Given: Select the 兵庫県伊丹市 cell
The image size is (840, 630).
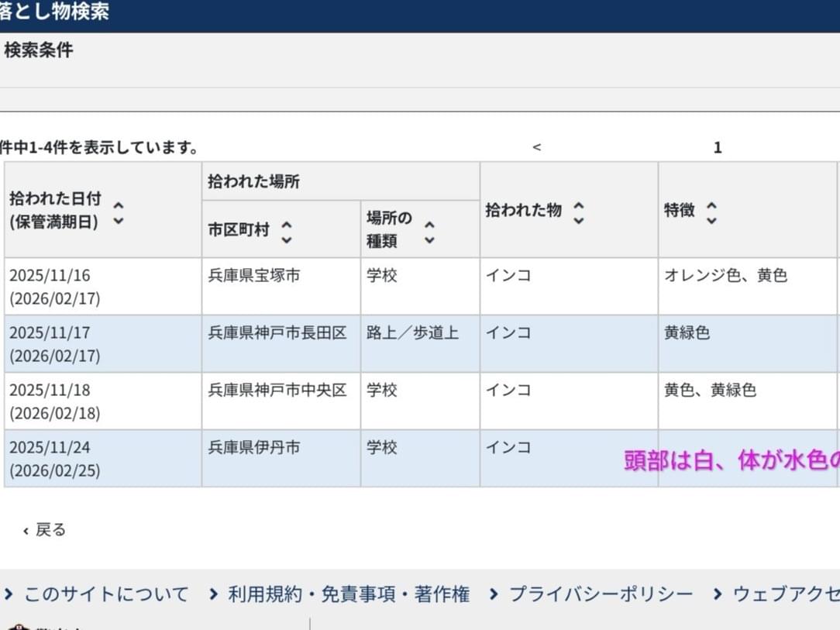Looking at the screenshot, I should [x=254, y=448].
